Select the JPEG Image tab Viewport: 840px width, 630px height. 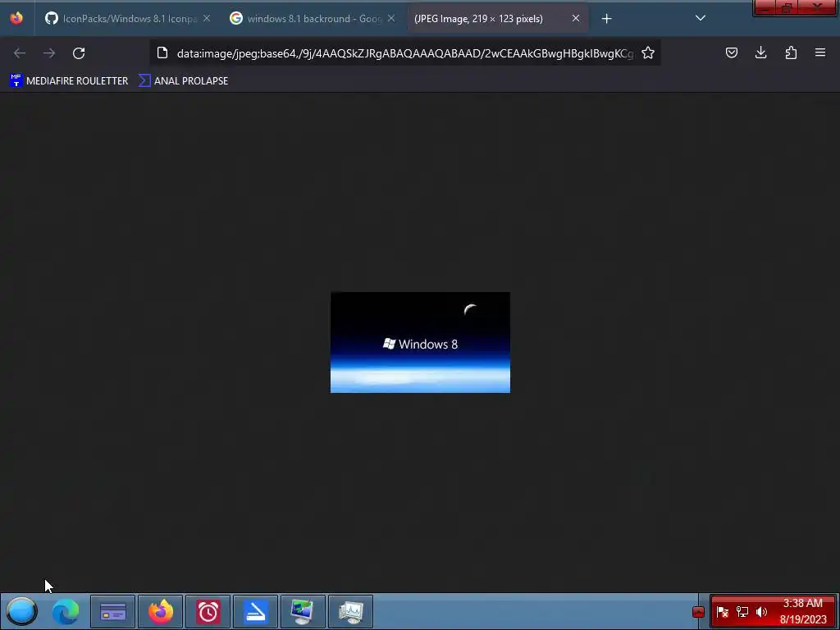(x=498, y=19)
